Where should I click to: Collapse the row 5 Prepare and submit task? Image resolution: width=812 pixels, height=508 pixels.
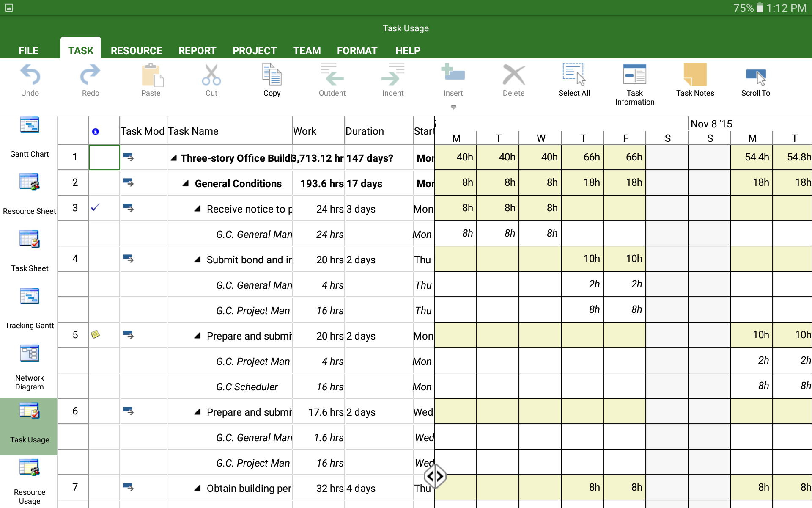197,336
